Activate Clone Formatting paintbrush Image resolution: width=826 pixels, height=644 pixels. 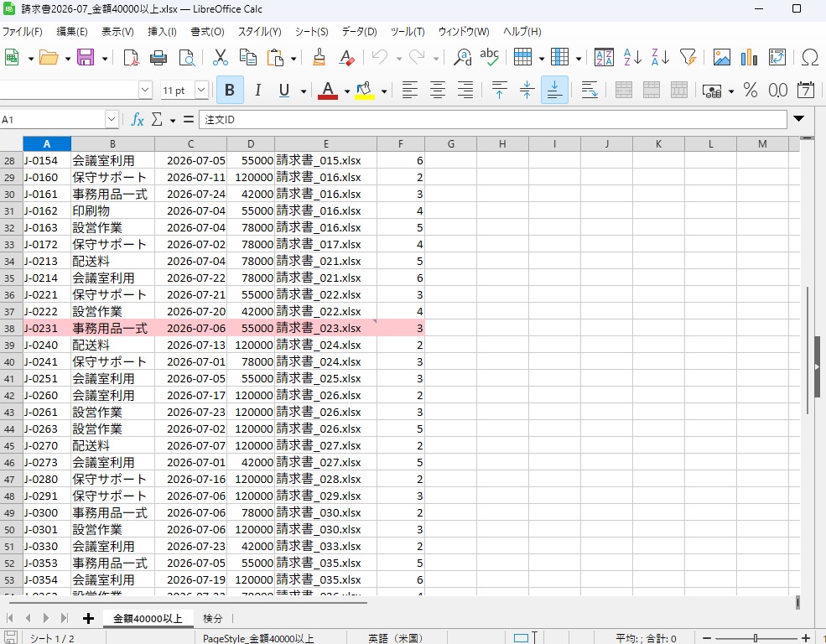pos(319,57)
